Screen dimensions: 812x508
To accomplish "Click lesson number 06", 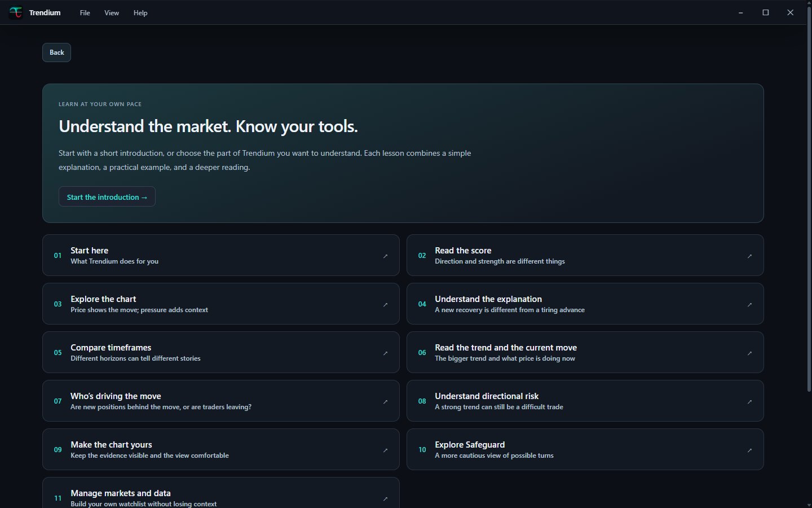I will pos(422,353).
